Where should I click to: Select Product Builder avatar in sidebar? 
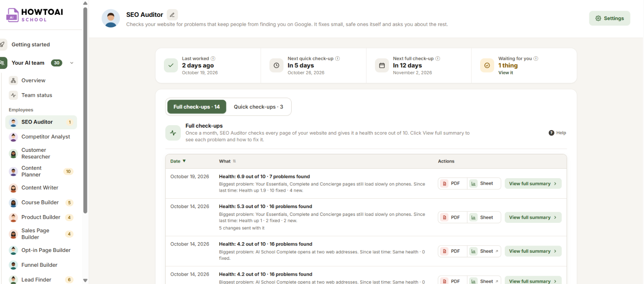pyautogui.click(x=14, y=217)
